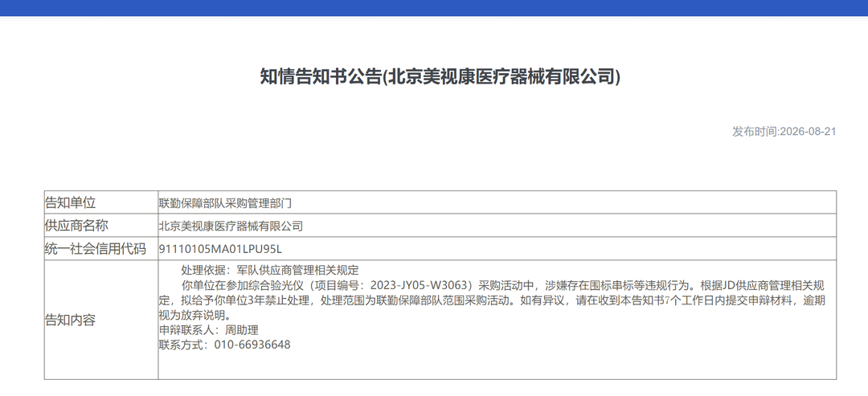The width and height of the screenshot is (868, 396).
Task: Click the line 处理依据：军队供应商管理相关规定
Action: (x=270, y=271)
